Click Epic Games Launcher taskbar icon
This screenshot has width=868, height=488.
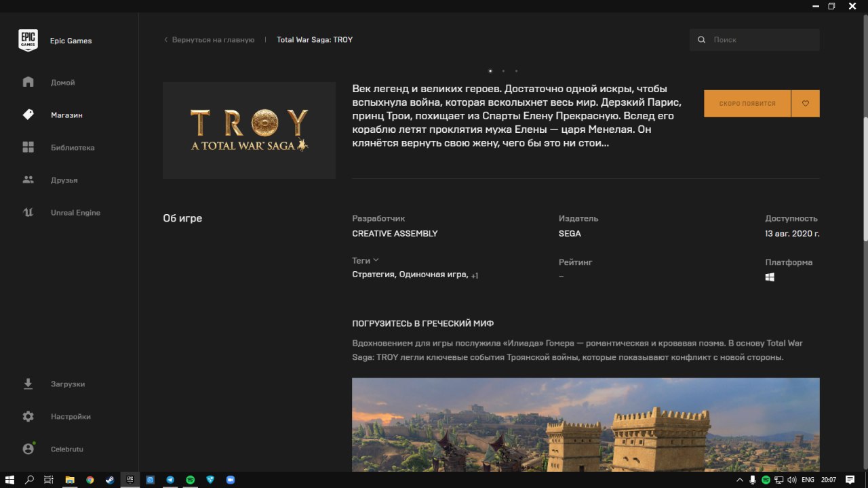pyautogui.click(x=130, y=480)
